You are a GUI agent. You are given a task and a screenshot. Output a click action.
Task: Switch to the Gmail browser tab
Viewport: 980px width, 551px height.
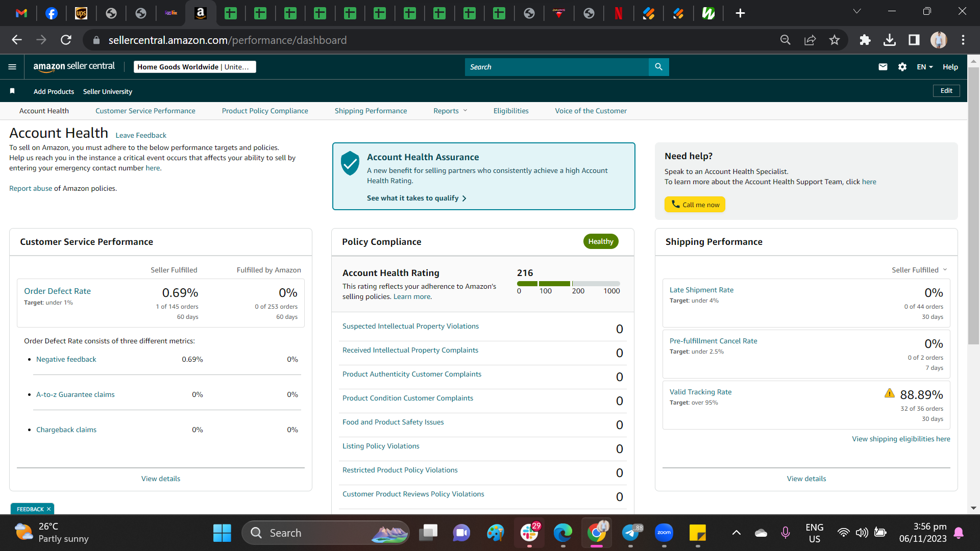click(x=21, y=13)
